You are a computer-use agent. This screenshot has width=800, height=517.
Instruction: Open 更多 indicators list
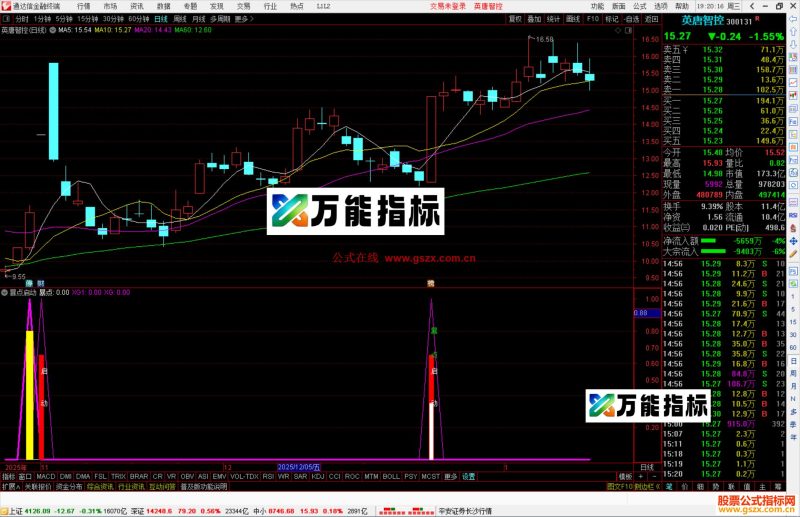pos(451,476)
